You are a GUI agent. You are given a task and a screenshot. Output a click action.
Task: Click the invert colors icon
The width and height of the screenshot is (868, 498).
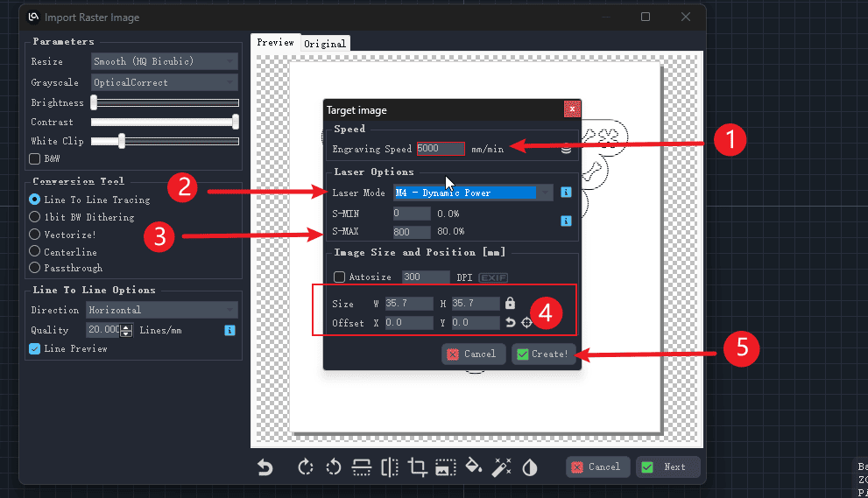[x=530, y=467]
